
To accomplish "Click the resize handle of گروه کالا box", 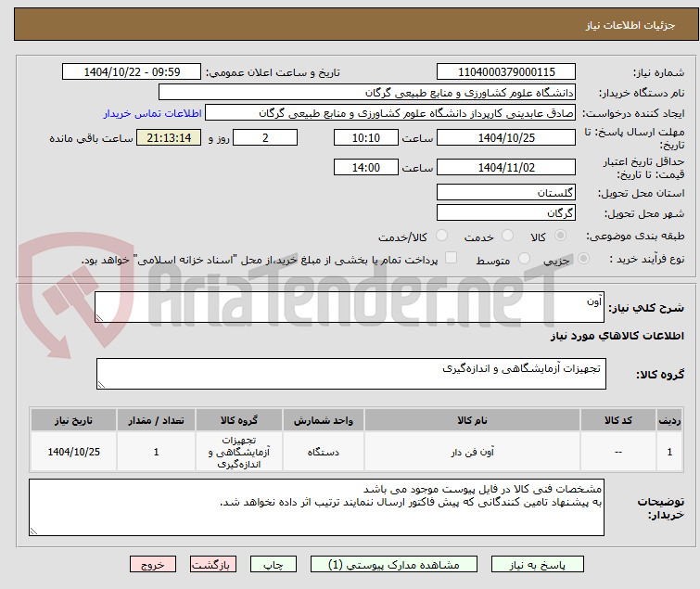I will pyautogui.click(x=101, y=385).
